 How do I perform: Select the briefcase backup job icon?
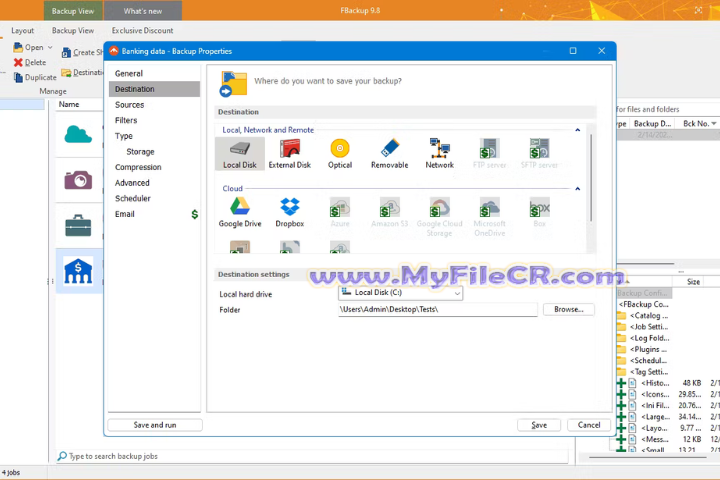point(78,226)
